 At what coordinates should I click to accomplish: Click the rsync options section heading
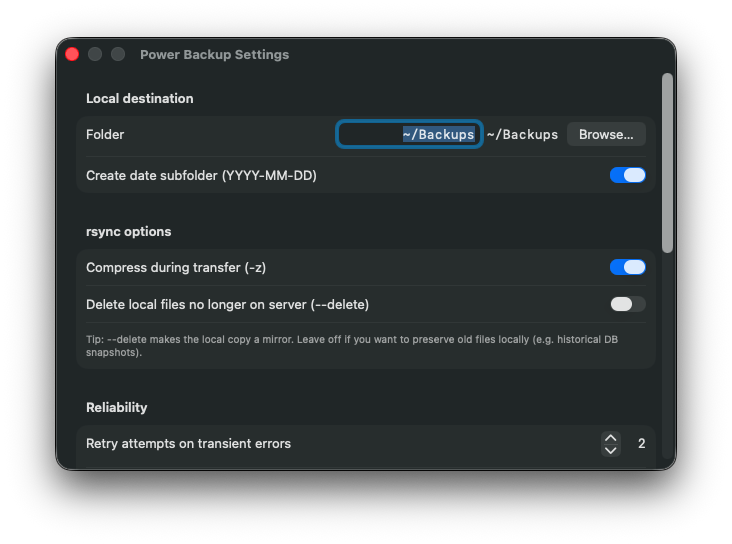(x=128, y=231)
